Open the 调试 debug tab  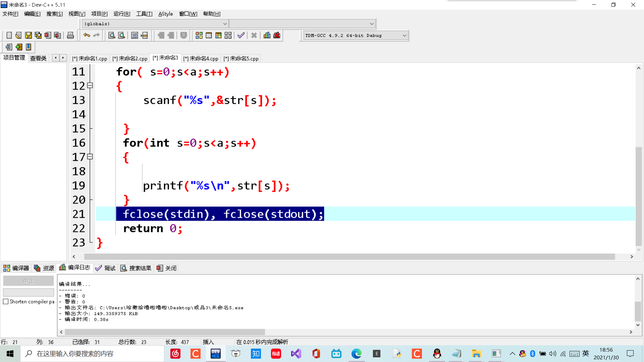106,268
